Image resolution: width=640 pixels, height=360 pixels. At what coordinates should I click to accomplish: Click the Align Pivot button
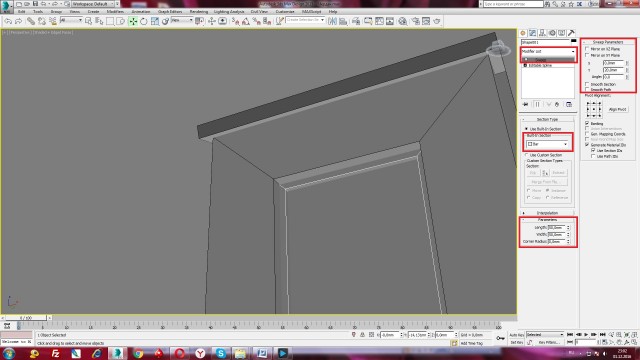(x=618, y=109)
